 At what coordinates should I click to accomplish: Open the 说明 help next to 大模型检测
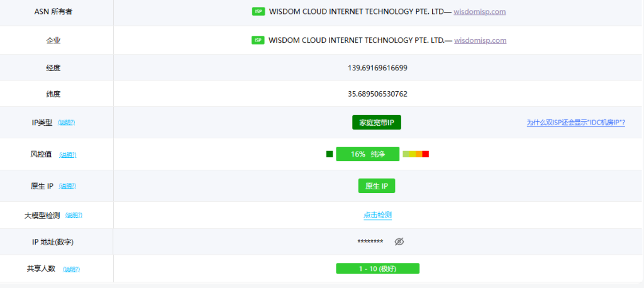74,216
